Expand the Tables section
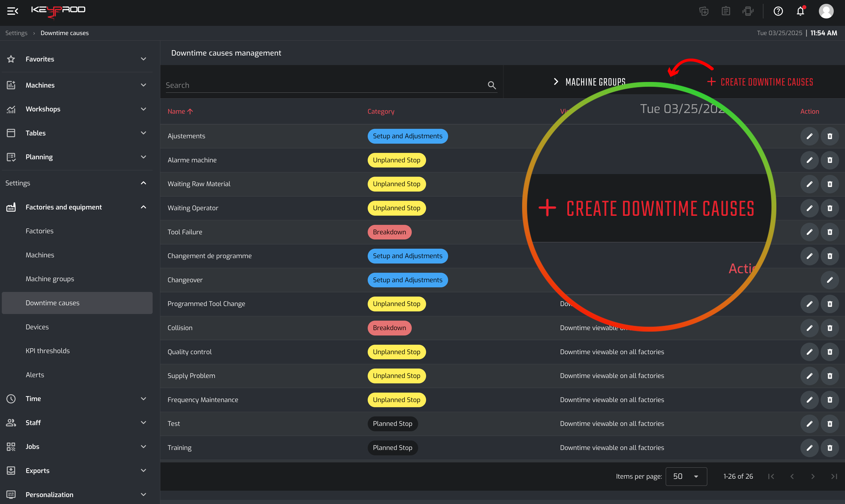 (77, 133)
